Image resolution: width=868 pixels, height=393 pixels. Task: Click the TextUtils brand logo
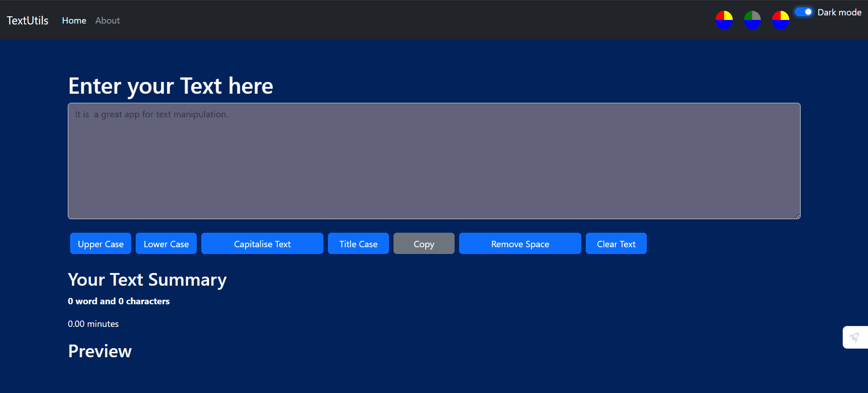tap(28, 20)
